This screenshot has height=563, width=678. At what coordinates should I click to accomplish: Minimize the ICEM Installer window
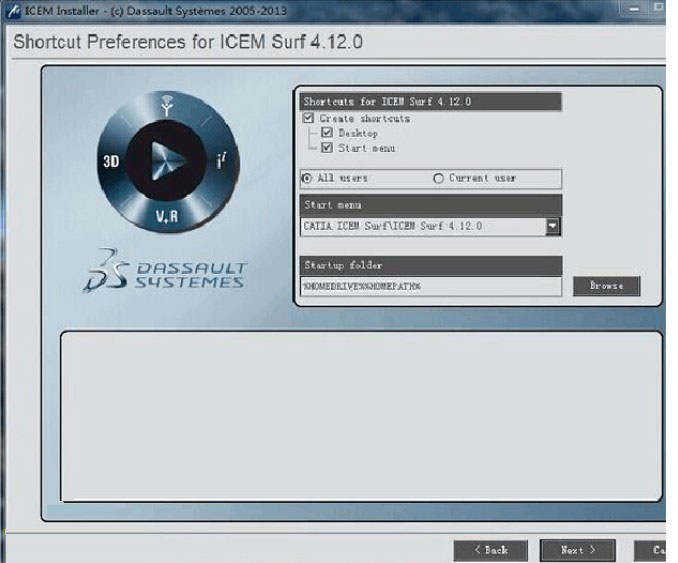pos(633,8)
